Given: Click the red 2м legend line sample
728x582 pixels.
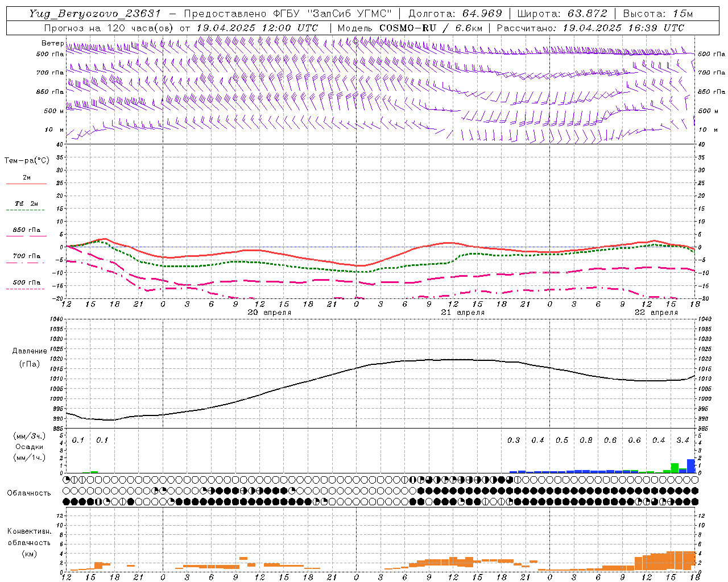Looking at the screenshot, I should pos(26,184).
